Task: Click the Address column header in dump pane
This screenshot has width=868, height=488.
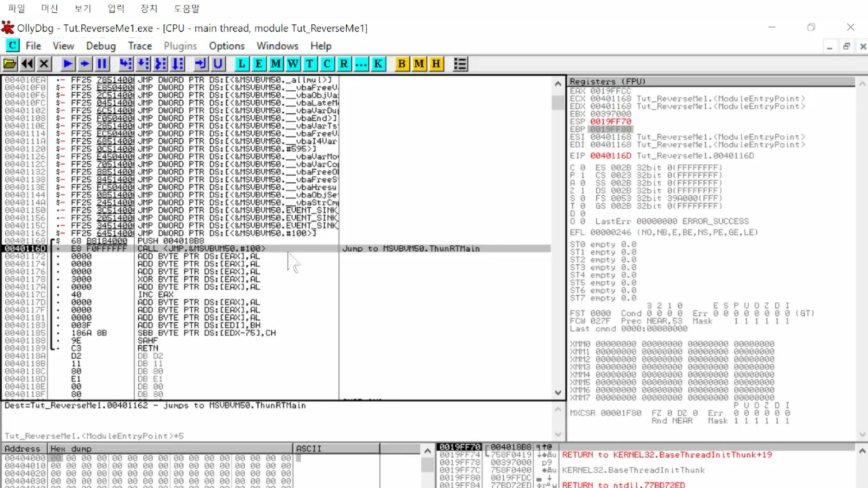Action: (x=25, y=449)
